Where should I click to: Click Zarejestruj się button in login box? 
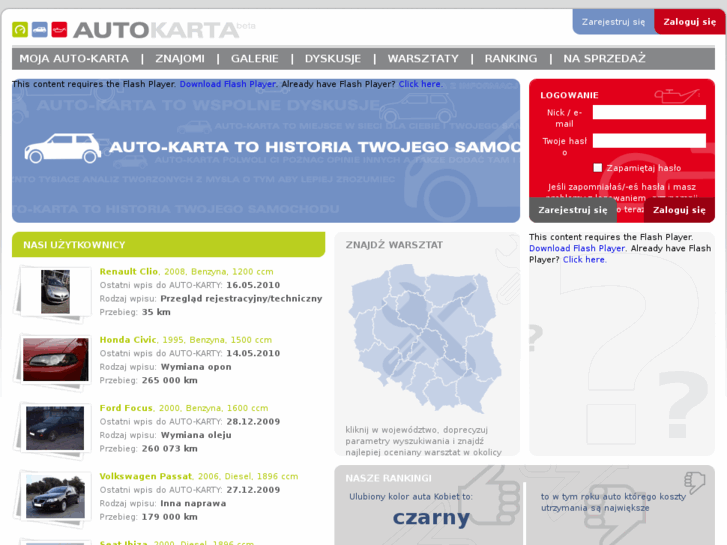[573, 210]
